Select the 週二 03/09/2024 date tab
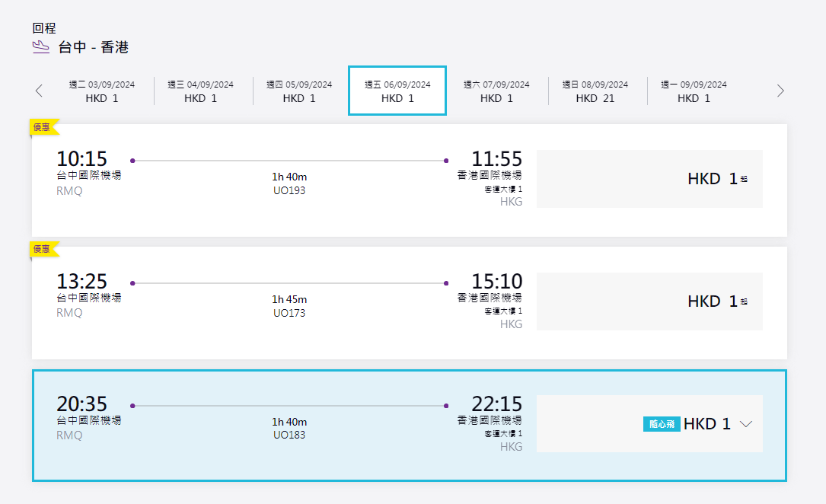This screenshot has width=826, height=504. pyautogui.click(x=102, y=91)
